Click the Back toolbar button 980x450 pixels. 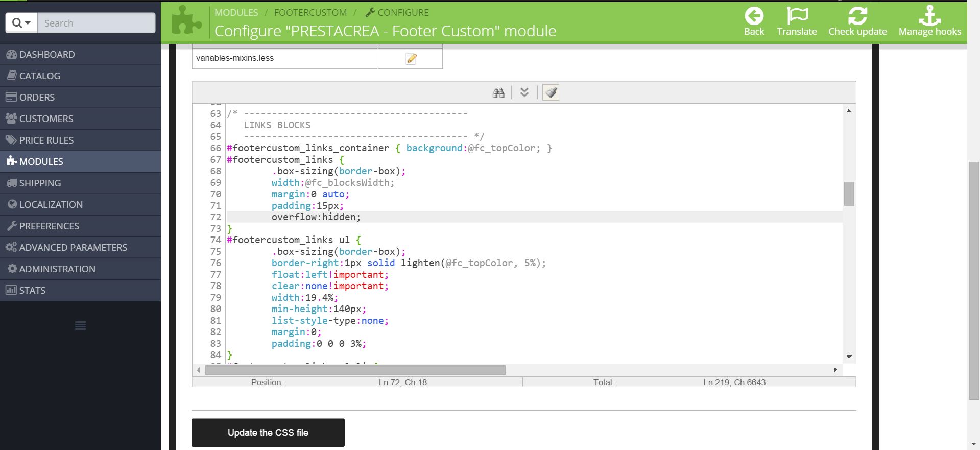(x=754, y=21)
